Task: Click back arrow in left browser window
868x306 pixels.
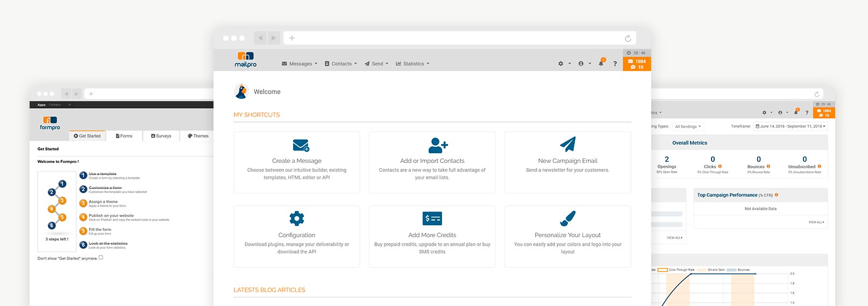Action: point(66,94)
